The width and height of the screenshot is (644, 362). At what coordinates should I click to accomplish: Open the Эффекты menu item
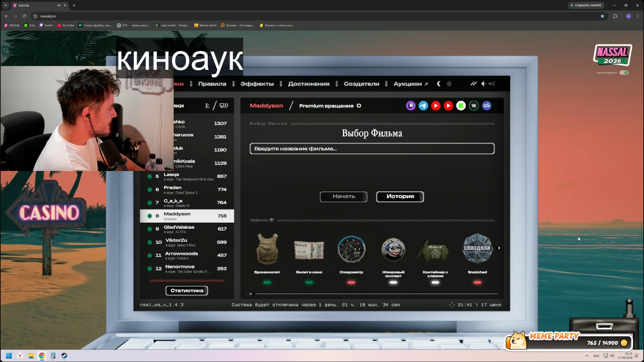tap(257, 84)
